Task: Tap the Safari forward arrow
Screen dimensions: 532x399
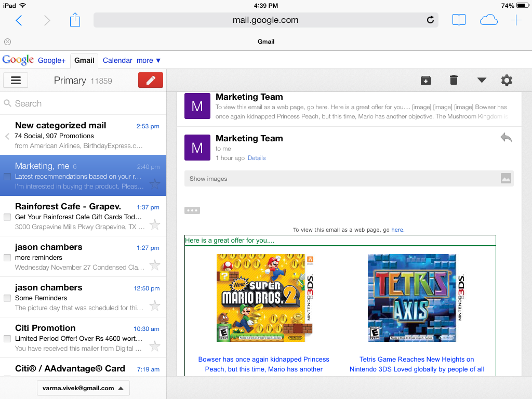Action: click(47, 20)
